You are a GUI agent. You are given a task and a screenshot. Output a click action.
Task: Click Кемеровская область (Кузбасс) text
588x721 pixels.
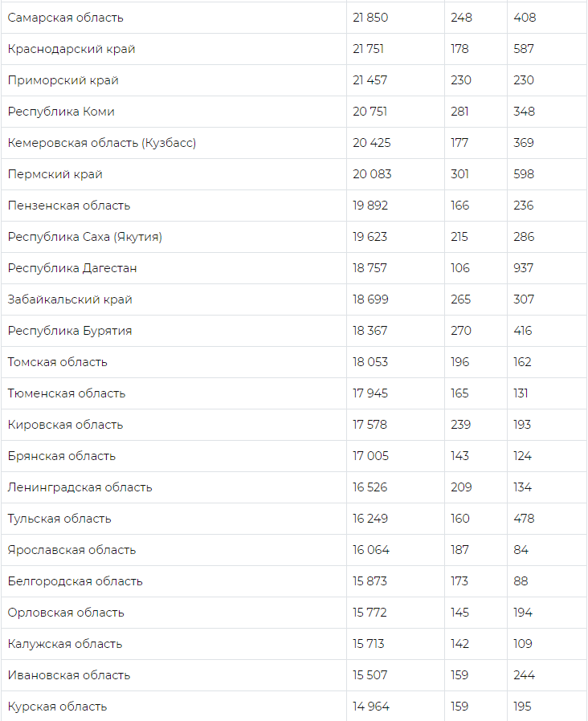point(102,143)
